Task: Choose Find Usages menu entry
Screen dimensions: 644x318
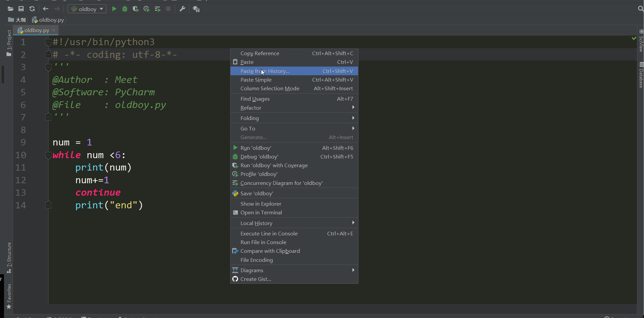Action: (x=294, y=99)
